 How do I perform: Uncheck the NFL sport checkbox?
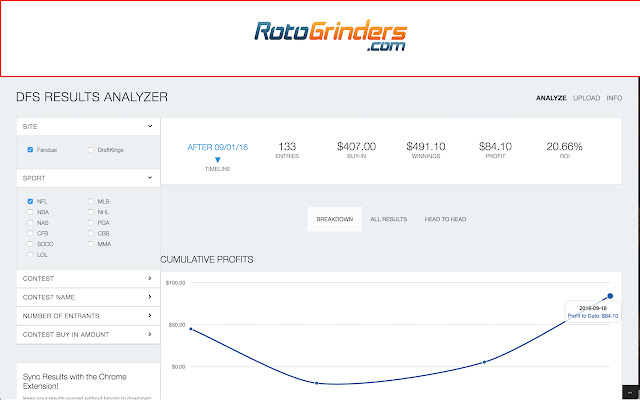coord(30,201)
